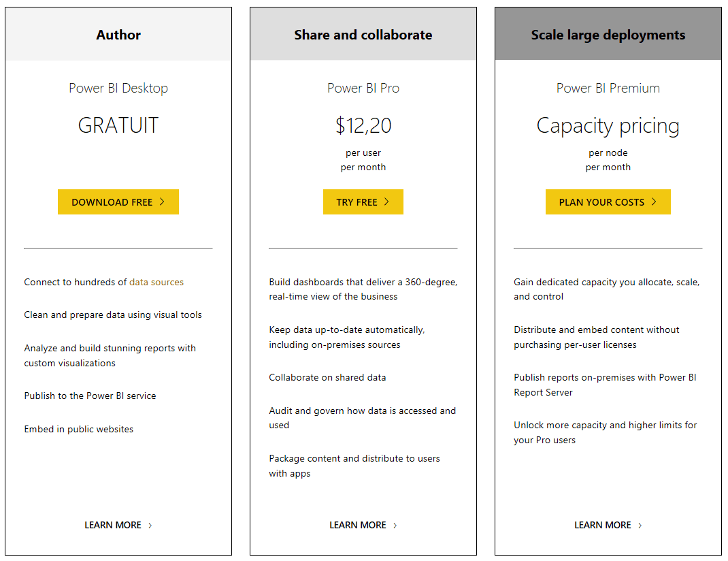Click the chevron arrow in Download Free button
The width and height of the screenshot is (728, 561).
(x=163, y=202)
